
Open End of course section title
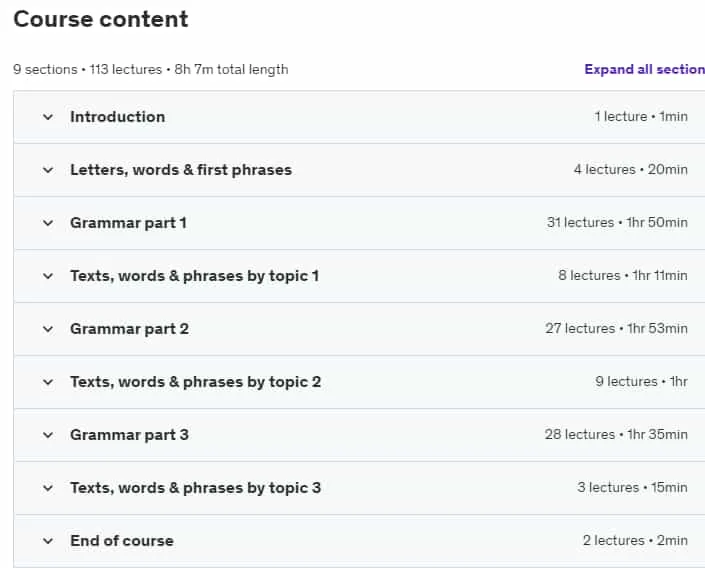coord(122,541)
